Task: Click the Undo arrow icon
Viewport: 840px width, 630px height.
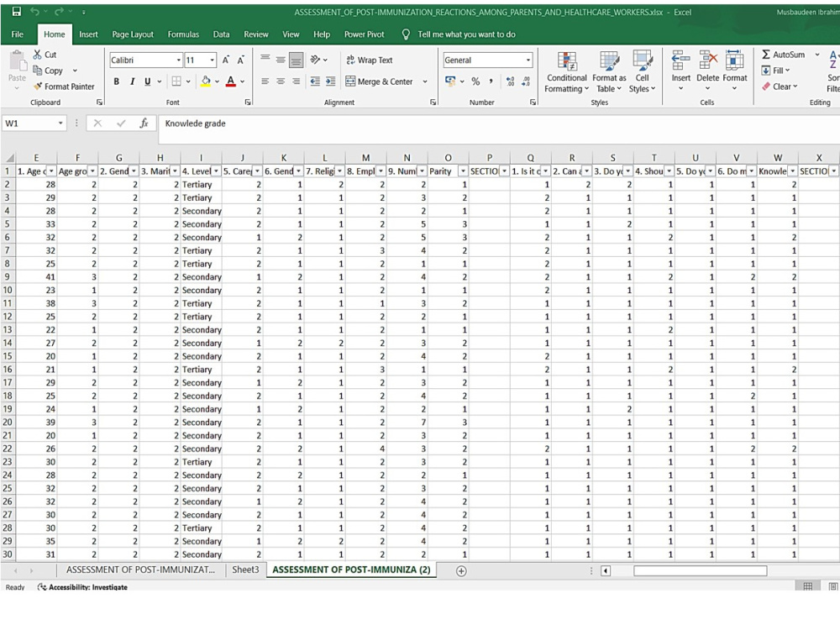Action: click(34, 11)
